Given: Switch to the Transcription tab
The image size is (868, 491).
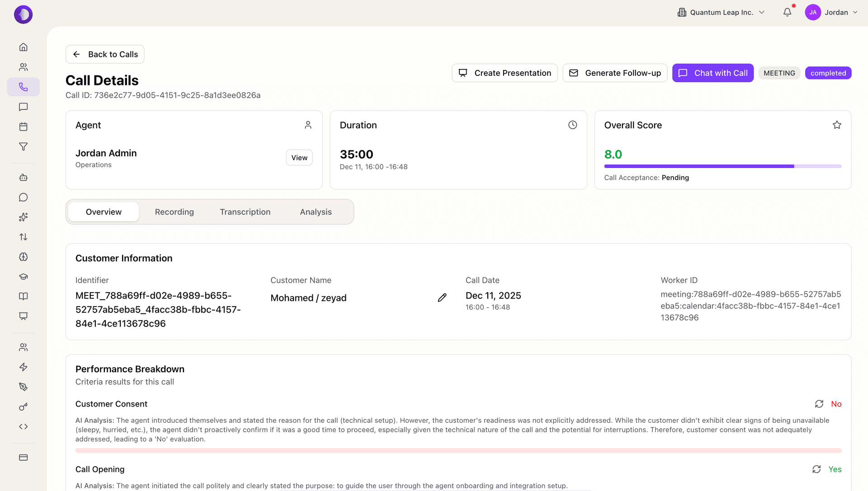Looking at the screenshot, I should 245,211.
